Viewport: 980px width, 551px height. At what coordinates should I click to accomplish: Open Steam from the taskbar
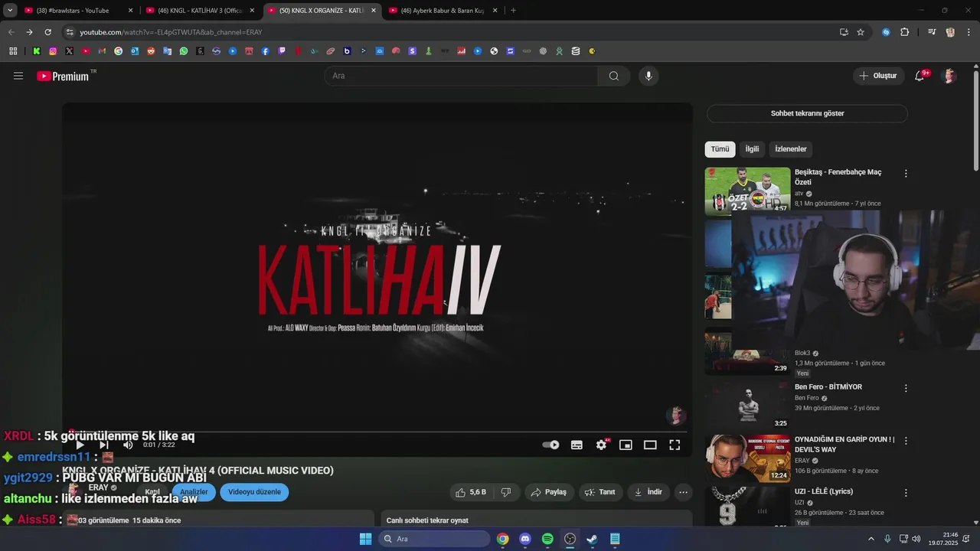pos(592,539)
